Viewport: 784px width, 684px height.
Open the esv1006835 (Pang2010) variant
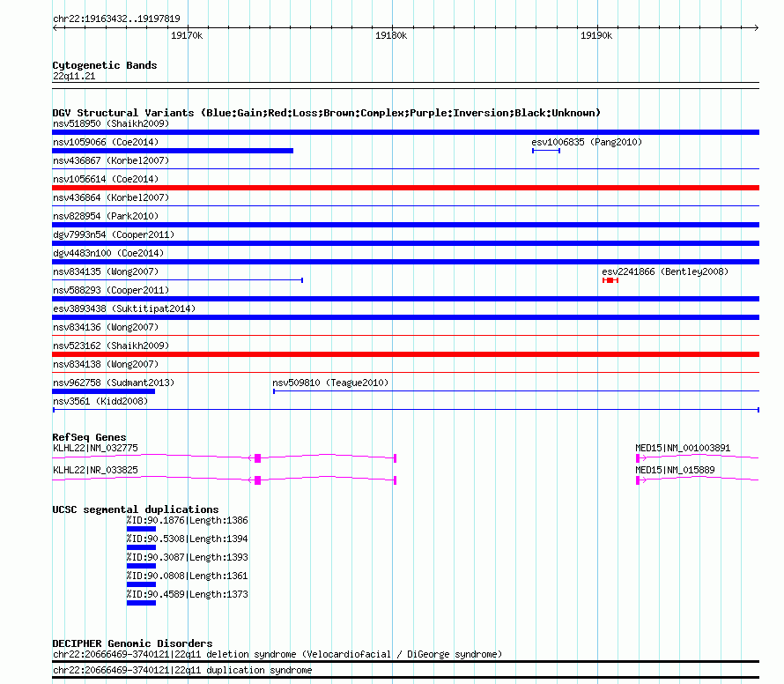(587, 142)
